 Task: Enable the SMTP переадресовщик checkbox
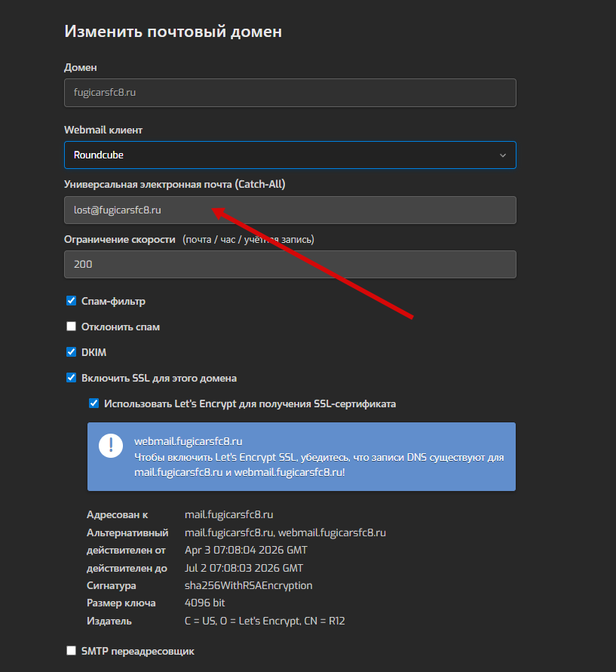[72, 650]
